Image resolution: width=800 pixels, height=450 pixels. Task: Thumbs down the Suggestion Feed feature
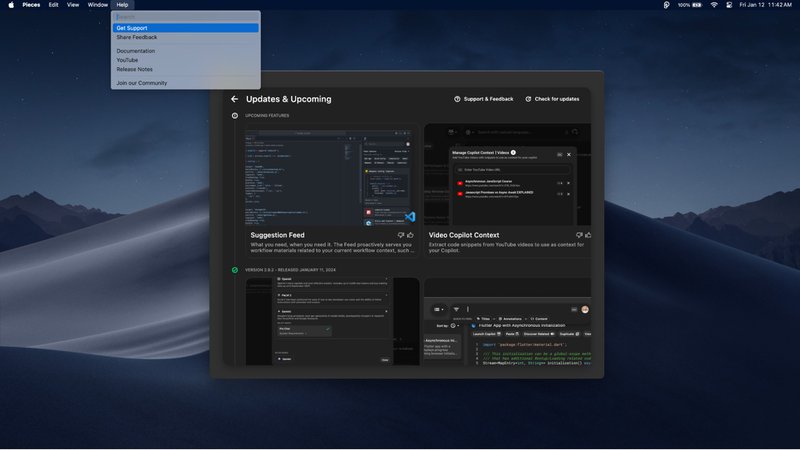click(401, 235)
